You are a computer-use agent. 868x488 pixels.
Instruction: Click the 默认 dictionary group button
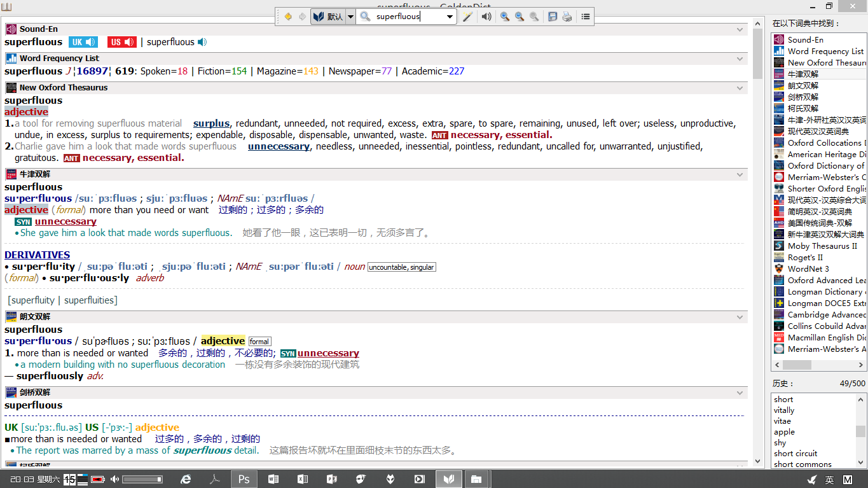pyautogui.click(x=328, y=17)
